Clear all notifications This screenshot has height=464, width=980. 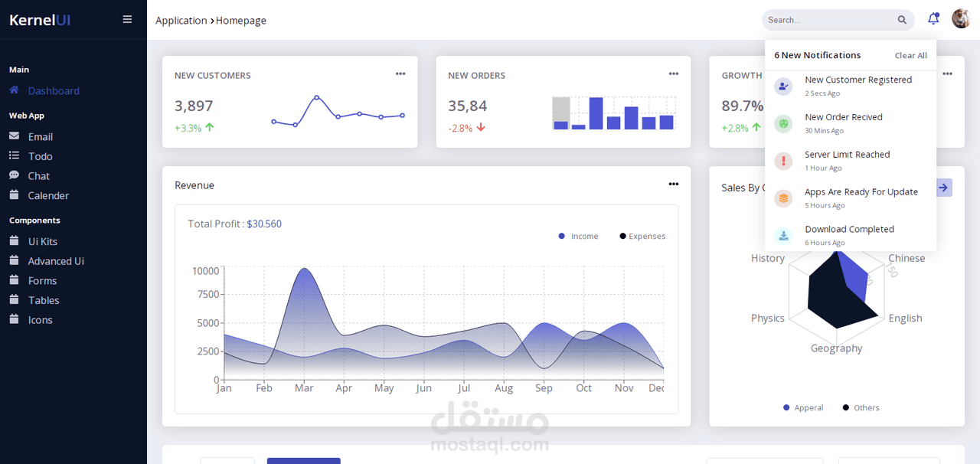[x=910, y=55]
